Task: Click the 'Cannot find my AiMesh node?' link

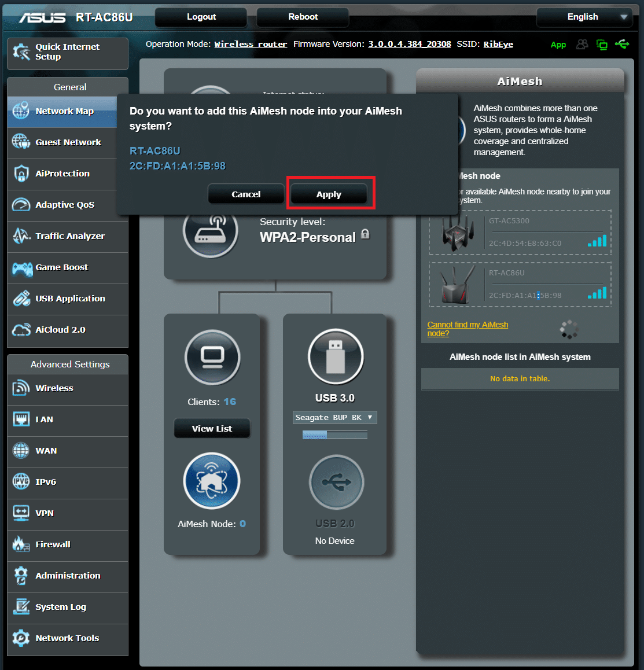Action: click(x=468, y=329)
